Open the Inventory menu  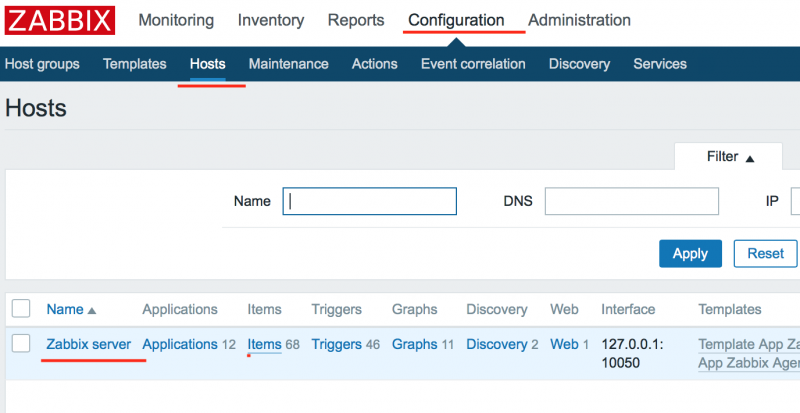coord(271,20)
